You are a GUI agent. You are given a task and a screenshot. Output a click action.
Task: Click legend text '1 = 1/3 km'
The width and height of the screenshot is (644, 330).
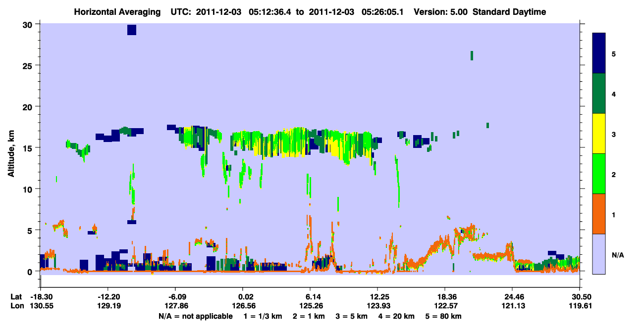click(x=263, y=316)
